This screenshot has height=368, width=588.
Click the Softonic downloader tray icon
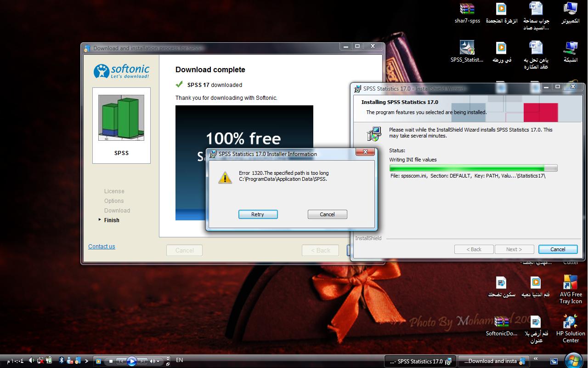pos(78,361)
